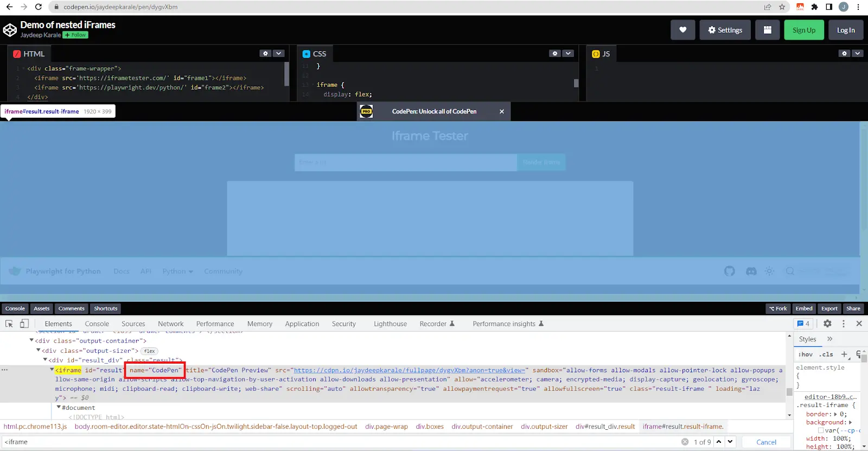Screen dimensions: 868x451
Task: Add a new style rule with plus icon
Action: [844, 354]
